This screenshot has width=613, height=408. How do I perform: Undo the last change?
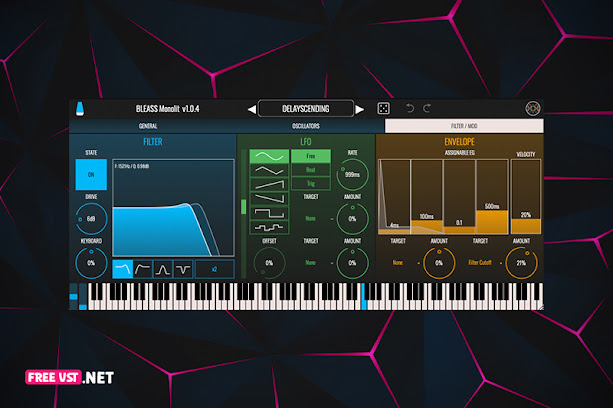(410, 108)
